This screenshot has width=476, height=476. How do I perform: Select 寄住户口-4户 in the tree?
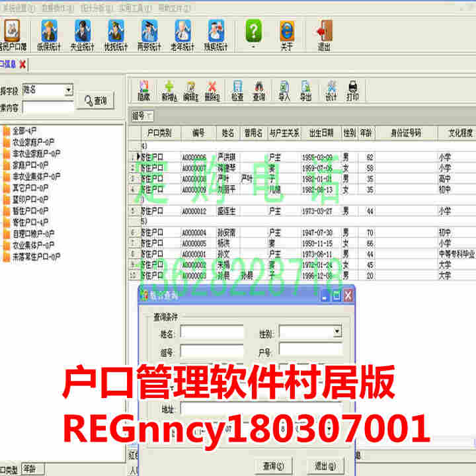pos(30,222)
